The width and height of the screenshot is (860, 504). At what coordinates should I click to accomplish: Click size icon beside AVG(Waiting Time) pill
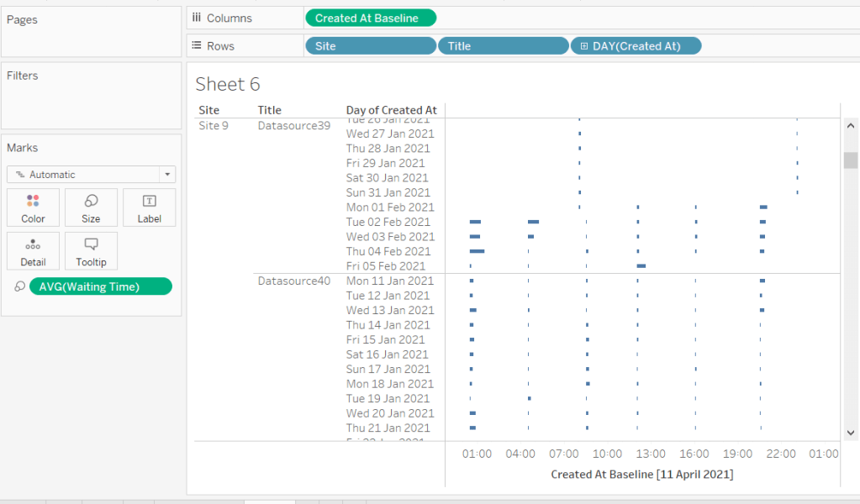point(19,287)
